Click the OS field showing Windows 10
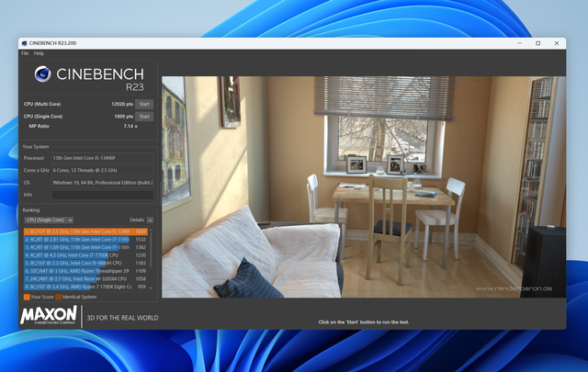The image size is (588, 372). [x=102, y=183]
